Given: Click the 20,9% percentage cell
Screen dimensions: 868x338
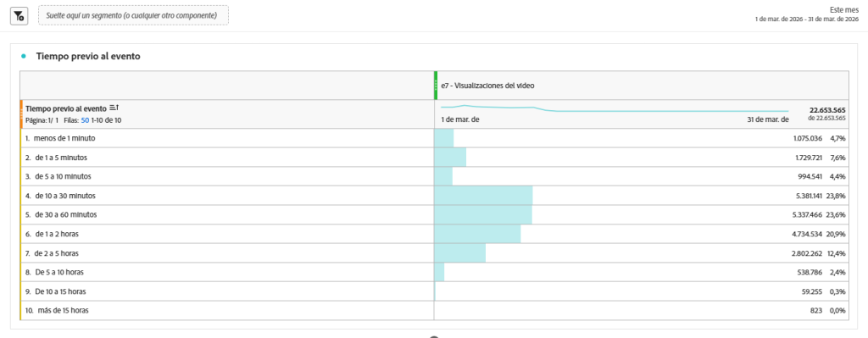Looking at the screenshot, I should (836, 234).
